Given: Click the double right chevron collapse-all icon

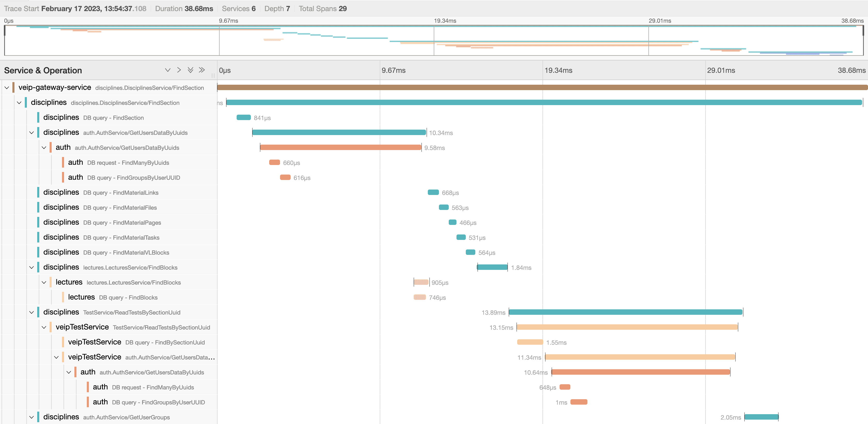Looking at the screenshot, I should (x=202, y=70).
